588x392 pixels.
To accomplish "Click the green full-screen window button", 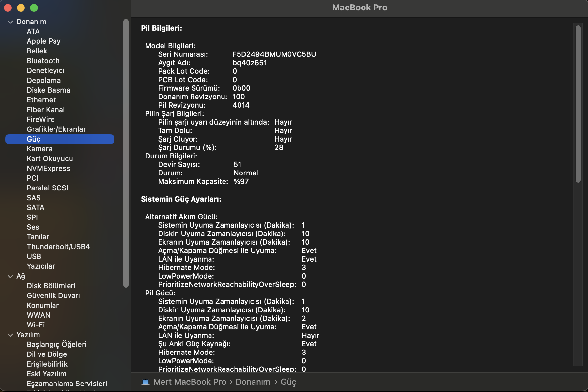I will pos(34,8).
